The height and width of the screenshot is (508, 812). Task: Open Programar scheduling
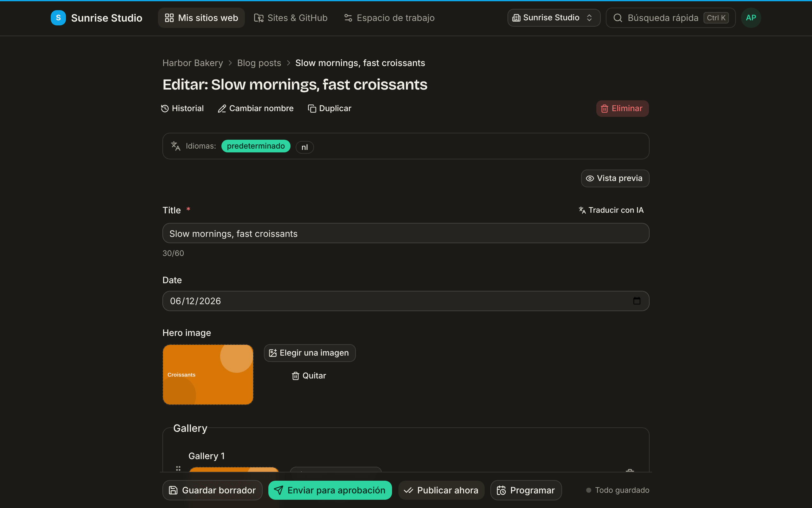(526, 490)
